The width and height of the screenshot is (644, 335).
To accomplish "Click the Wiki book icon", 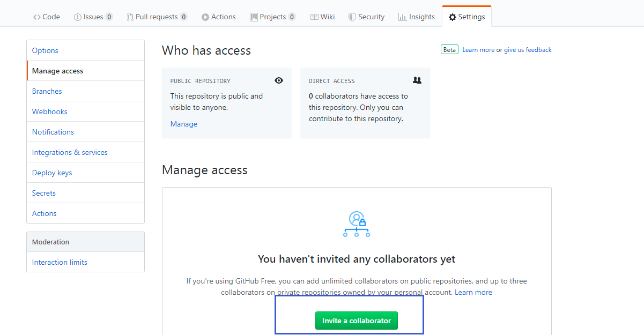I will coord(314,17).
